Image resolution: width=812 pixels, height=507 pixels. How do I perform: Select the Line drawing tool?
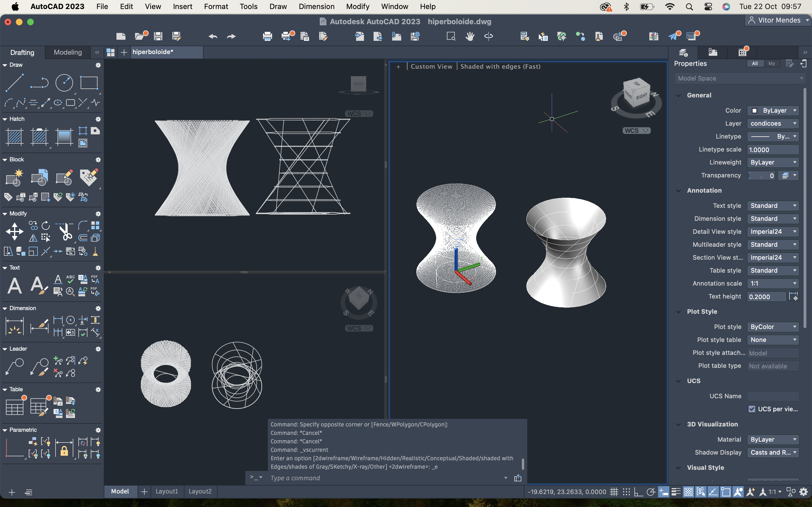(14, 83)
